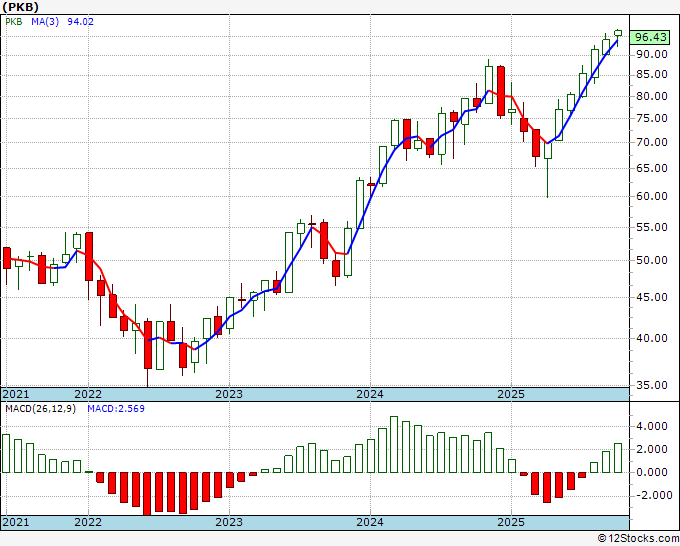
Task: Click the 94.02 moving average value
Action: [x=80, y=22]
